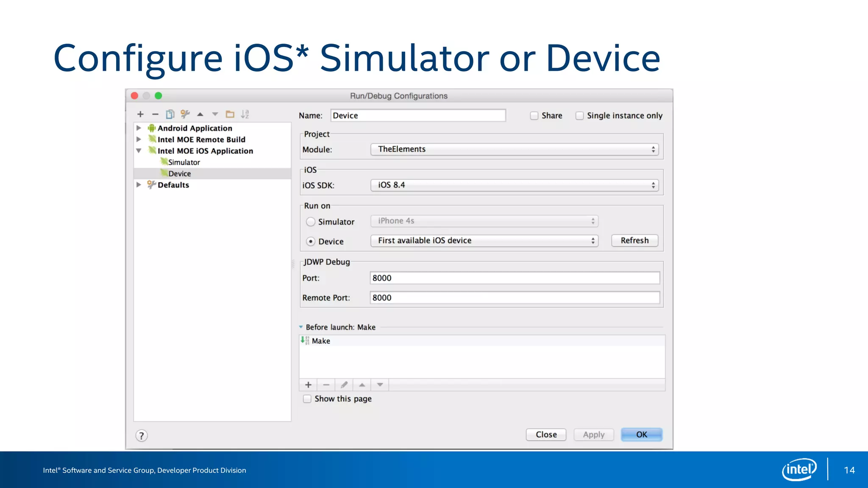Enable the Share checkbox
Viewport: 868px width, 488px height.
click(534, 116)
